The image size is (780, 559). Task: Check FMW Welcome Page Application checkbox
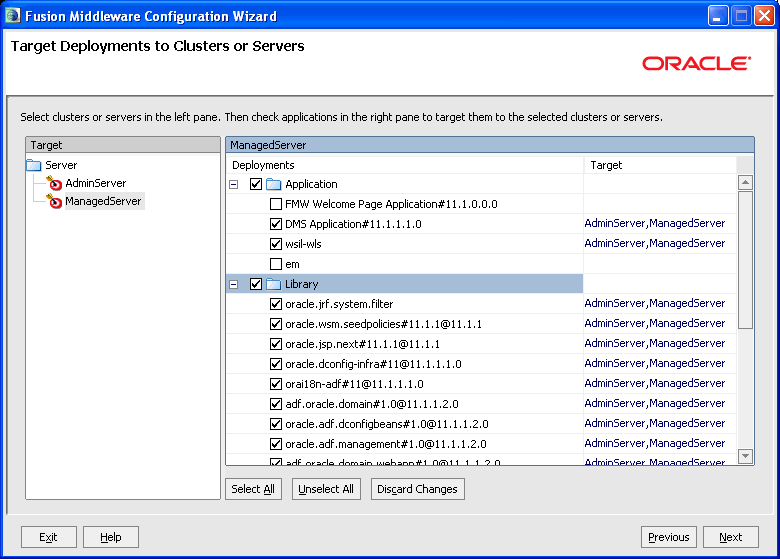[276, 204]
